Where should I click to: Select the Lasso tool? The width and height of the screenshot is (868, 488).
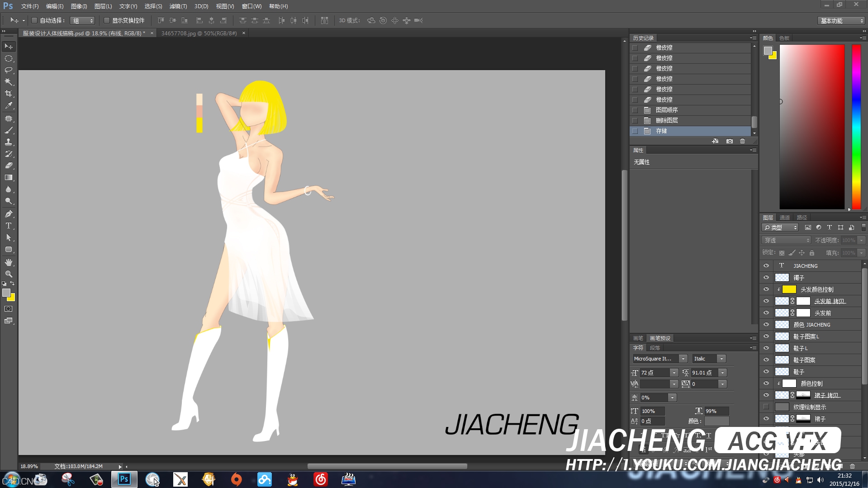coord(8,70)
